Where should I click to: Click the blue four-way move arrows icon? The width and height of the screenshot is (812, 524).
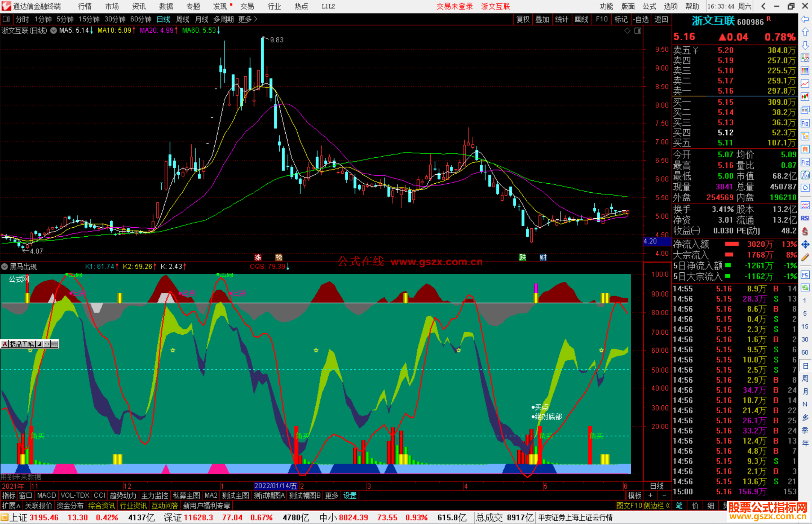point(805,245)
